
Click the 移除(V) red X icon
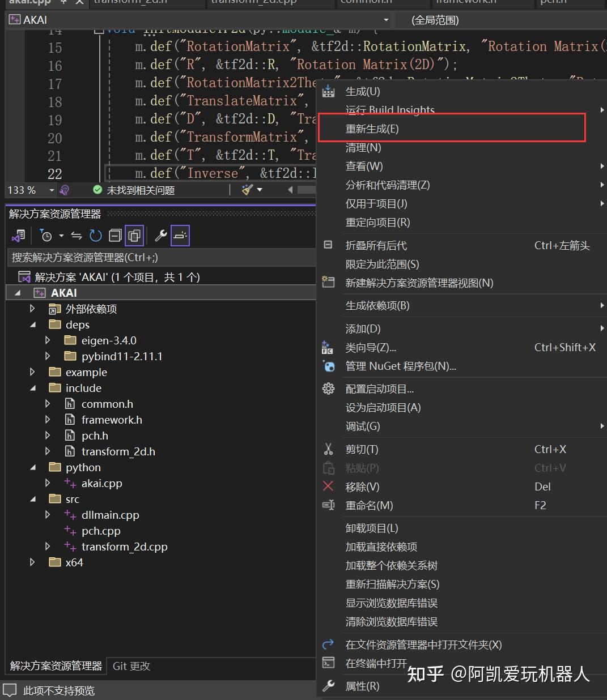(328, 486)
